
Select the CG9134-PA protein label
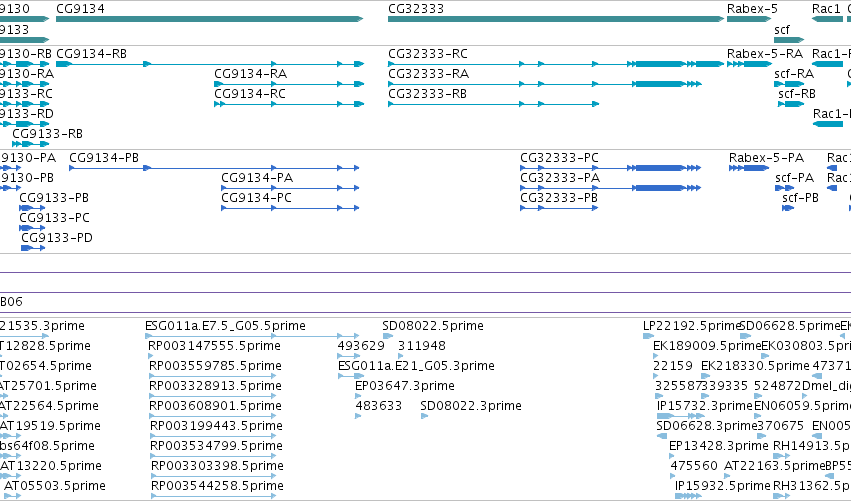(257, 178)
